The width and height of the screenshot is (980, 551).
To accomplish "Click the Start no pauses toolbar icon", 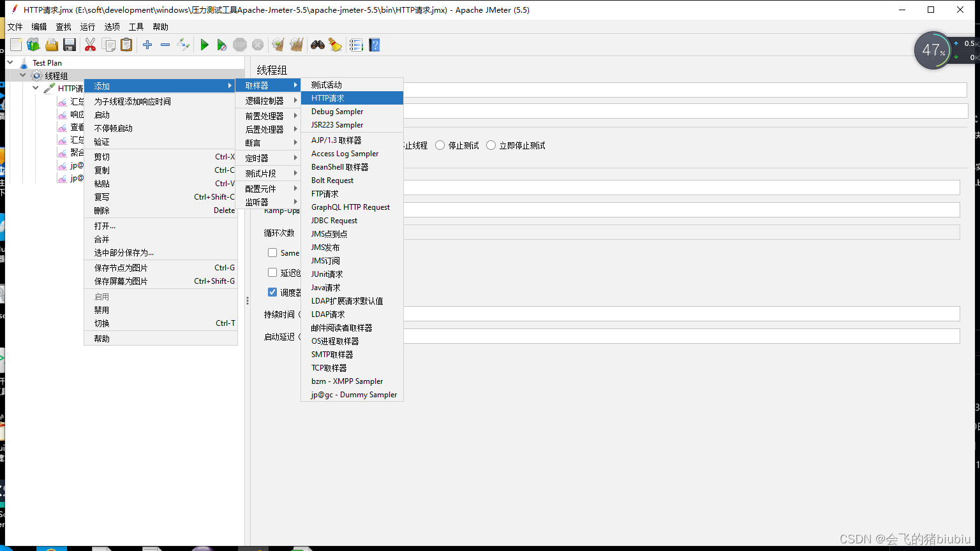I will 221,45.
